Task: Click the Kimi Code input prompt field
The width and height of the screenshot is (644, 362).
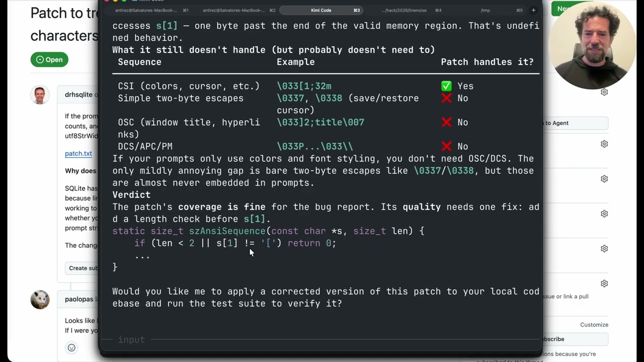Action: point(320,340)
